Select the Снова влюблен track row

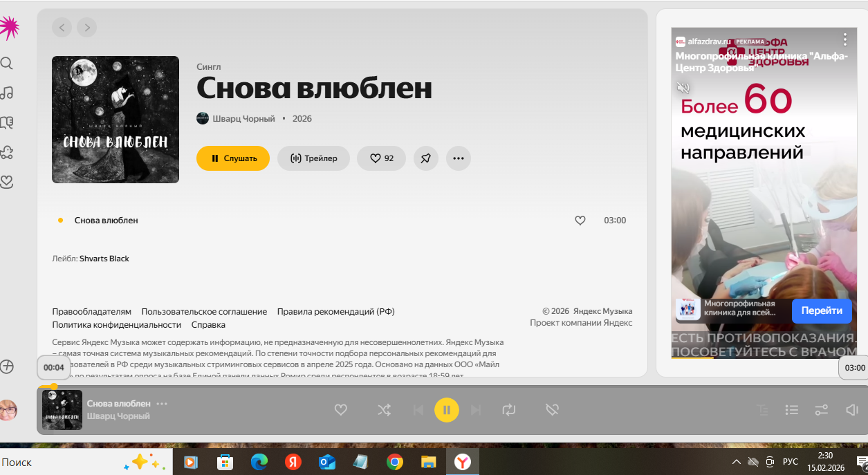(342, 221)
